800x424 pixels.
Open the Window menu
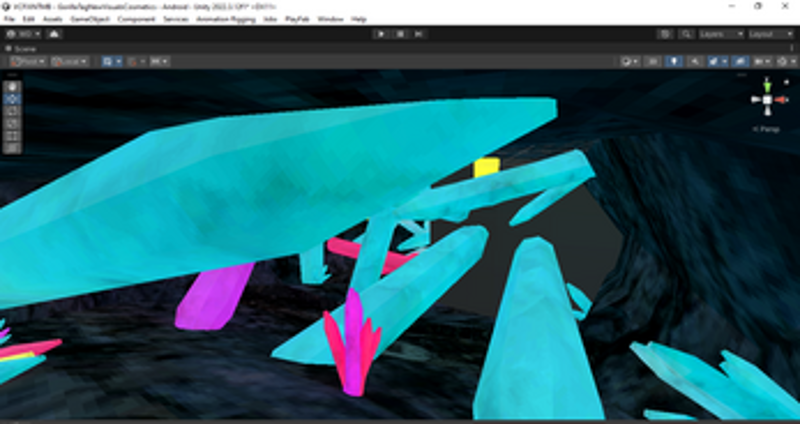point(330,19)
